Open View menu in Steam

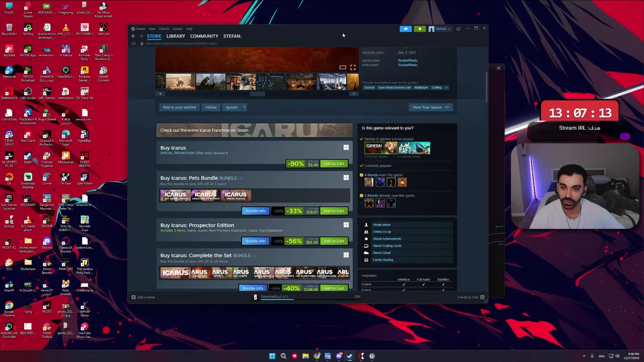pos(152,29)
